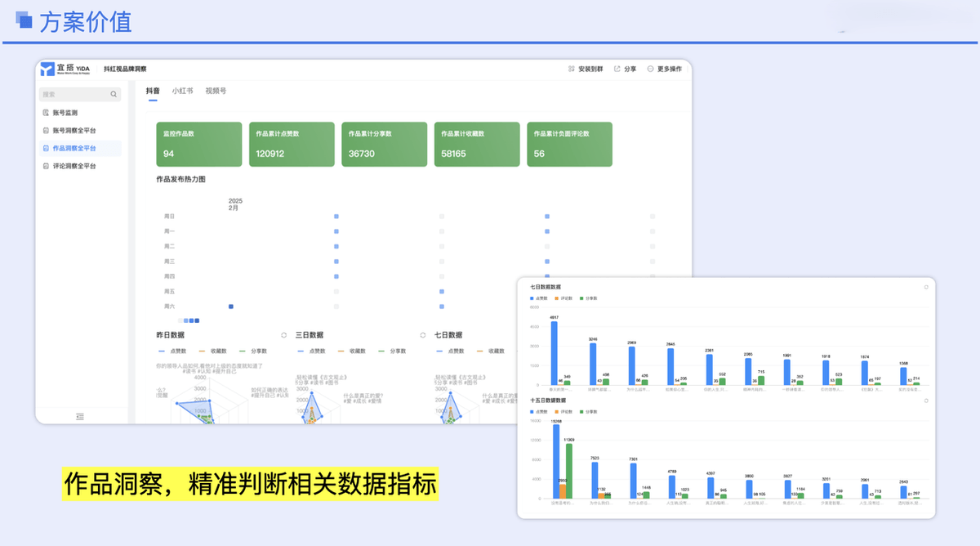Click the 安装到群 install icon
980x546 pixels.
[x=572, y=69]
